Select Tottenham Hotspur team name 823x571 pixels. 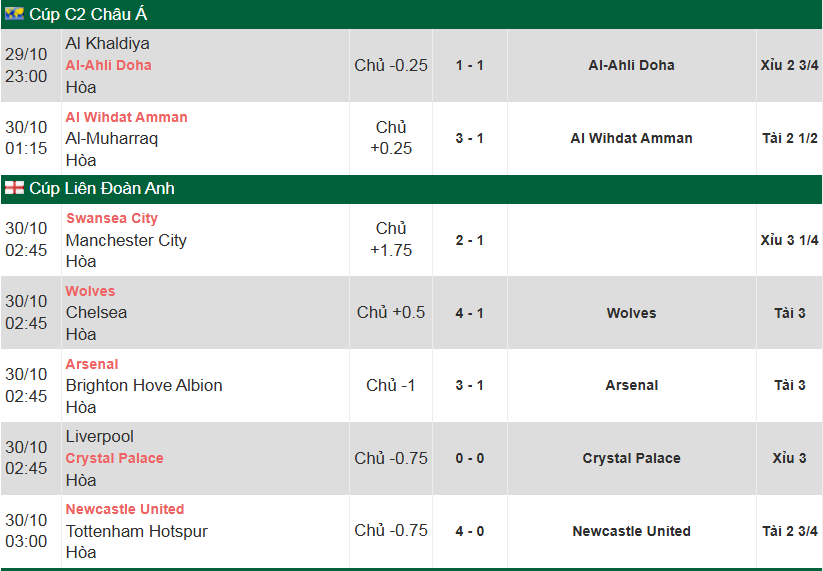136,531
